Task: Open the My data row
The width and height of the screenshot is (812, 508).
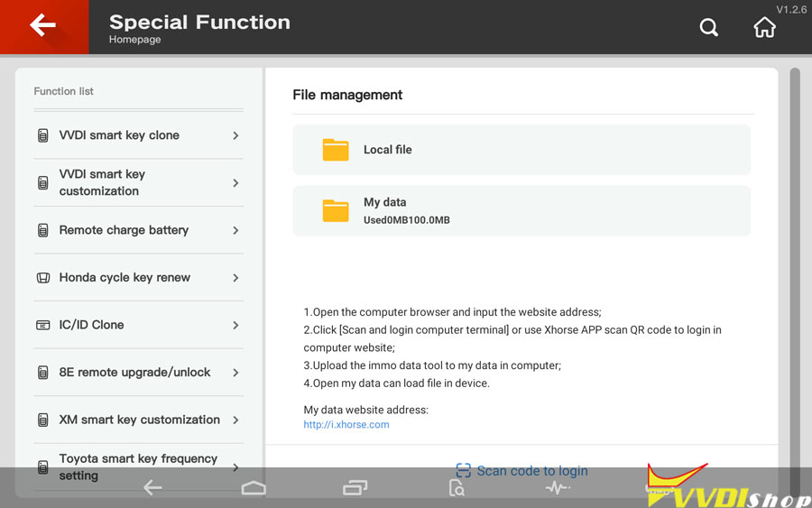Action: 521,211
